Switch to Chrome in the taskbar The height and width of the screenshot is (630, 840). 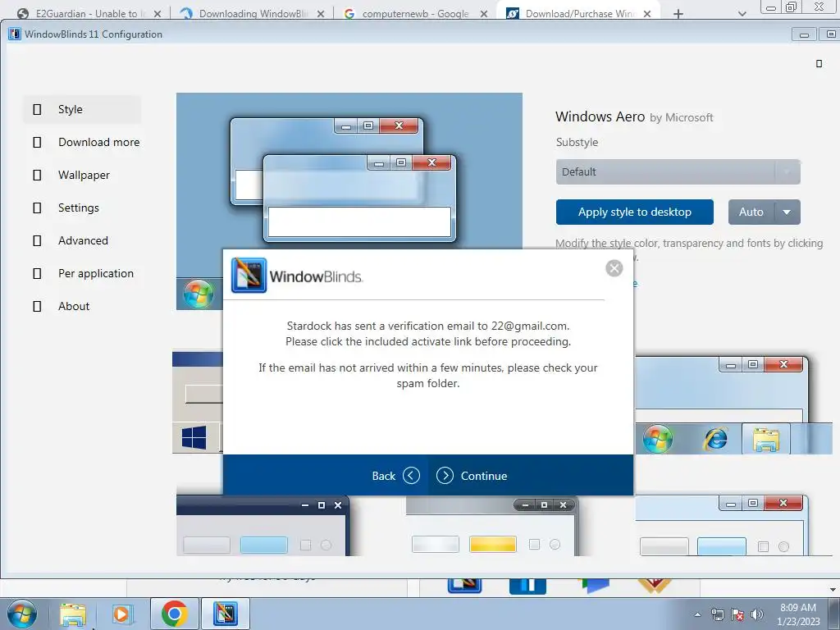pyautogui.click(x=174, y=614)
